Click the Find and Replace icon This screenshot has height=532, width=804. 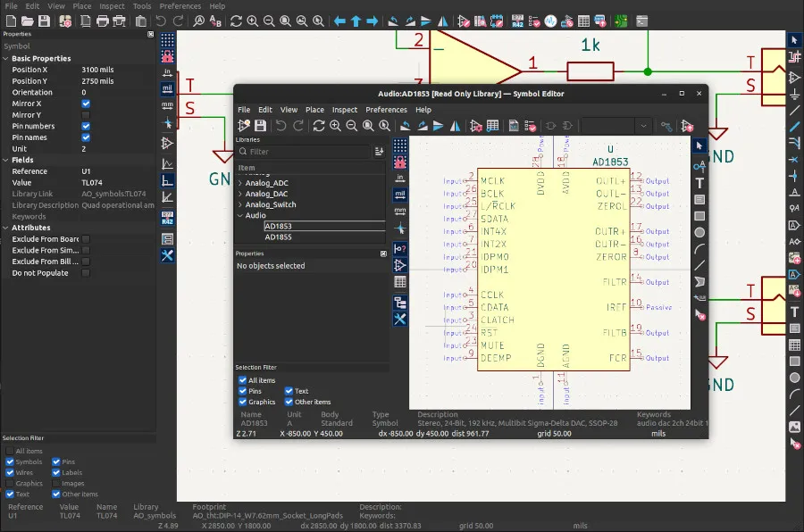tap(216, 21)
